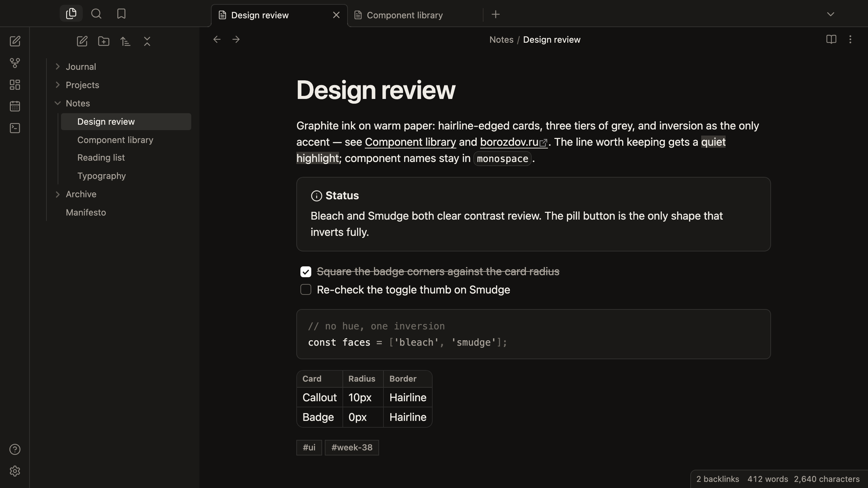Screen dimensions: 868x488
Task: Open the search panel icon
Action: click(x=96, y=14)
